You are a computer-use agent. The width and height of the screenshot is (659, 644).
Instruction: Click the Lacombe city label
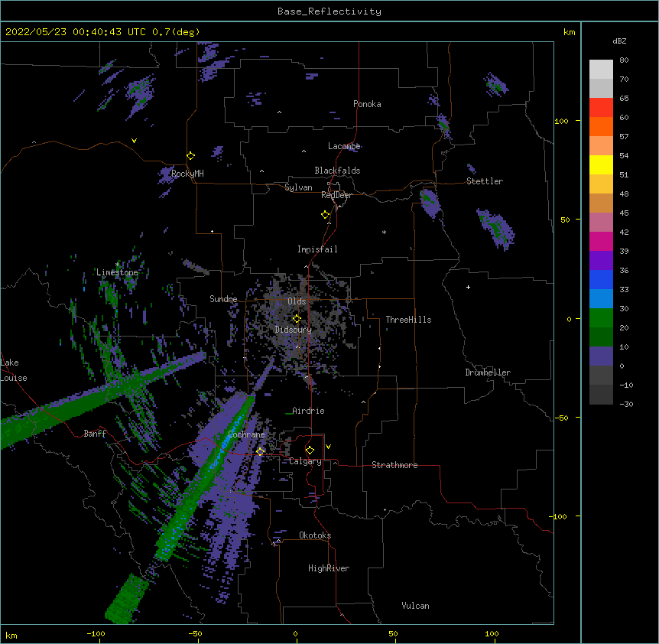click(344, 146)
